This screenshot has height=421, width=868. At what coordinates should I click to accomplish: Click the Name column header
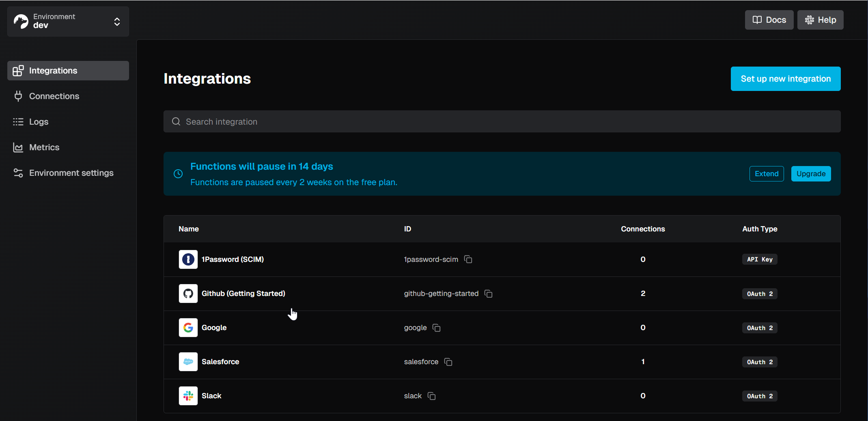[189, 229]
